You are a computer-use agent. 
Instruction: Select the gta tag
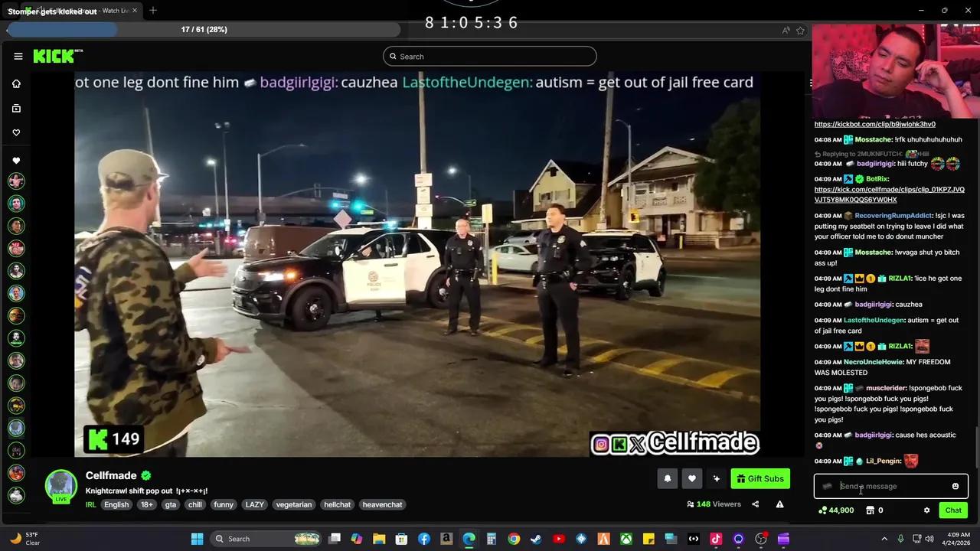tap(170, 504)
